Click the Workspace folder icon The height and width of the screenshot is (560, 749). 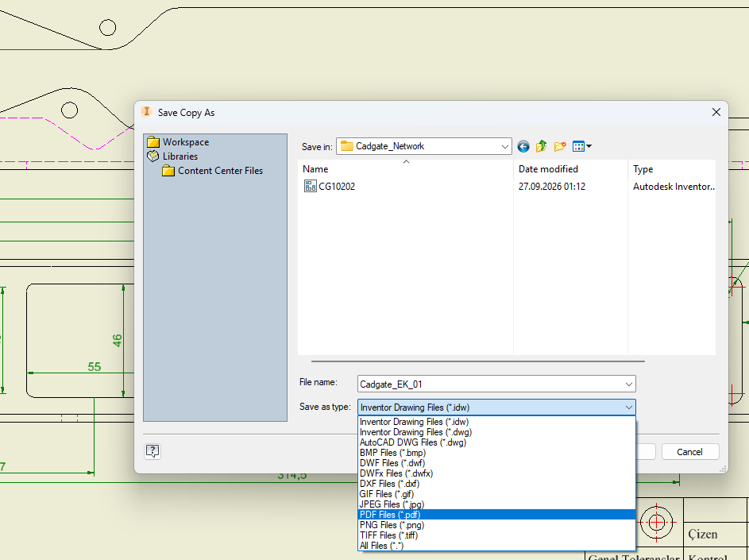(153, 142)
